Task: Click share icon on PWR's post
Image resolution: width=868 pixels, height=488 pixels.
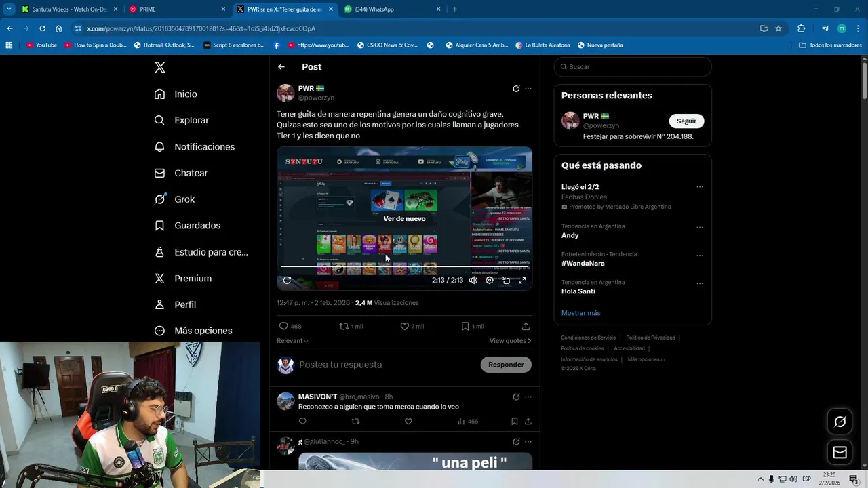Action: [x=526, y=326]
